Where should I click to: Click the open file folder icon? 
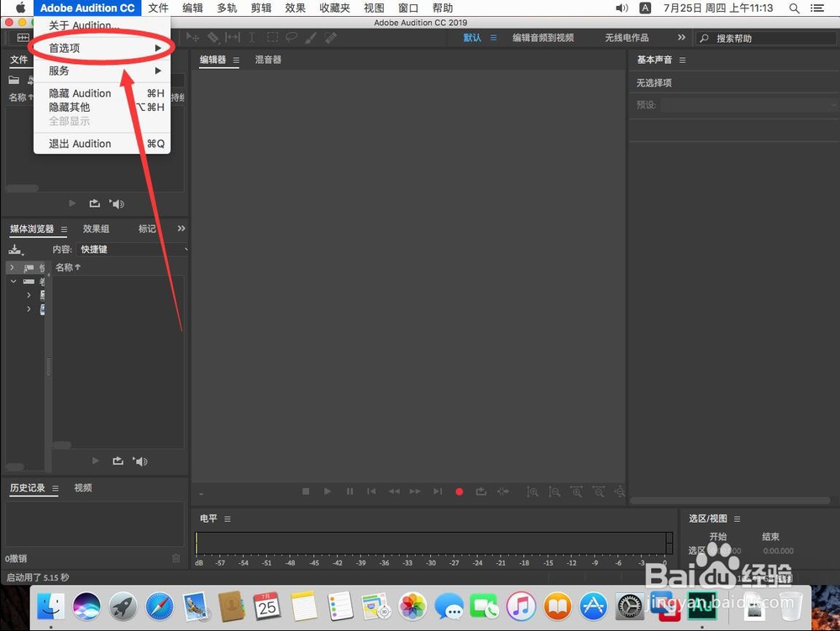pos(14,80)
